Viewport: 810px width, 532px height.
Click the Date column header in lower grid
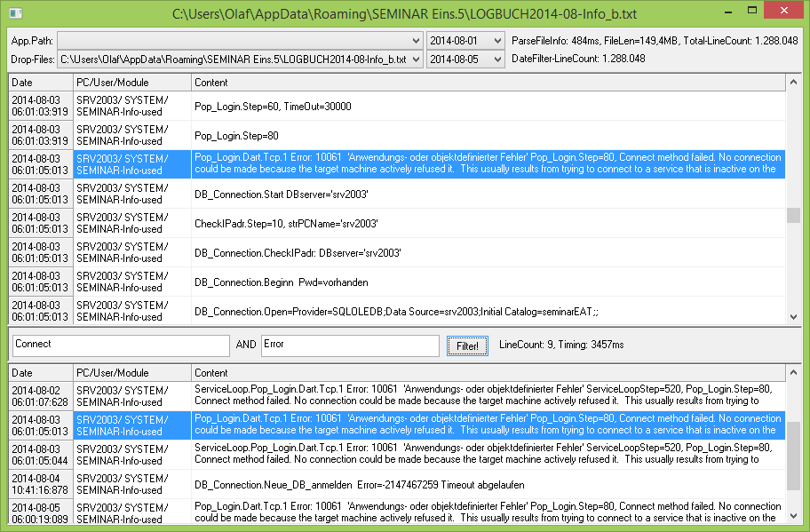point(41,373)
